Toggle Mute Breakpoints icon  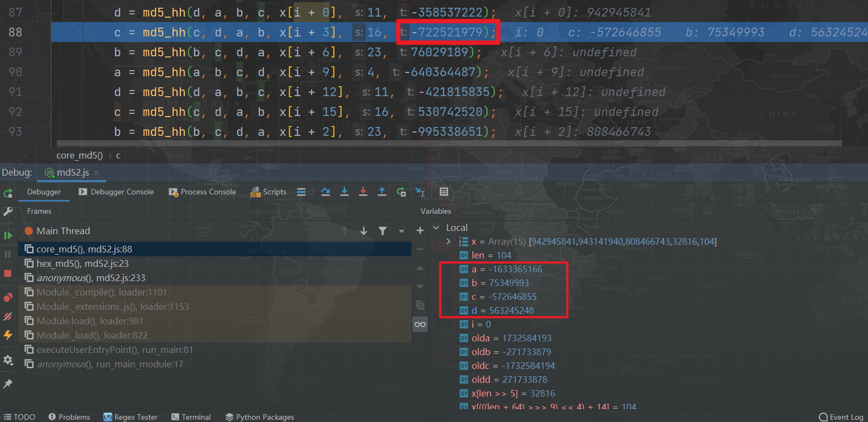8,317
